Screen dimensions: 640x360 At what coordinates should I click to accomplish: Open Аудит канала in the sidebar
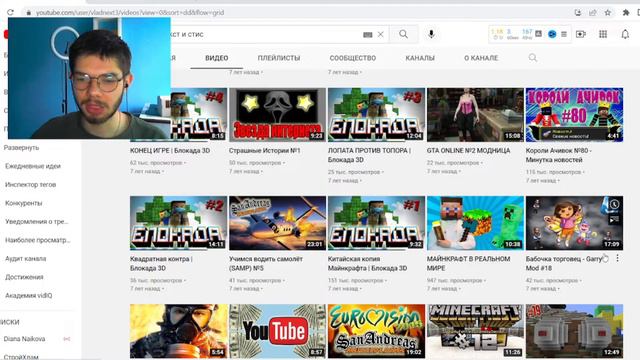[x=25, y=258]
